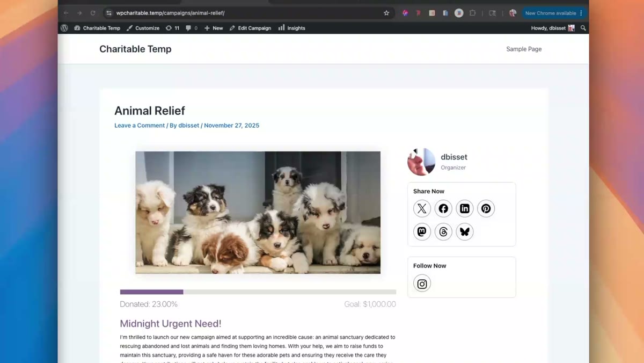
Task: Open the comments item showing 0
Action: pos(192,28)
